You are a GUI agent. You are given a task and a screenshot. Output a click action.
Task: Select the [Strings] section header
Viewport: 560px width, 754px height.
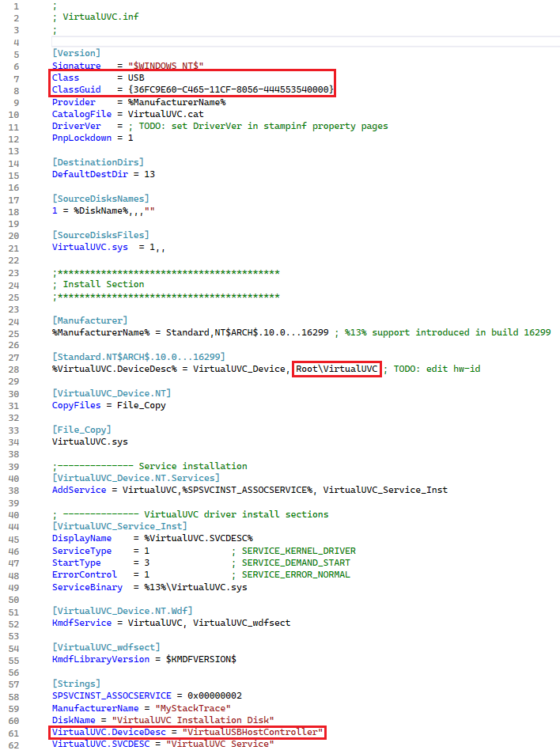click(77, 684)
